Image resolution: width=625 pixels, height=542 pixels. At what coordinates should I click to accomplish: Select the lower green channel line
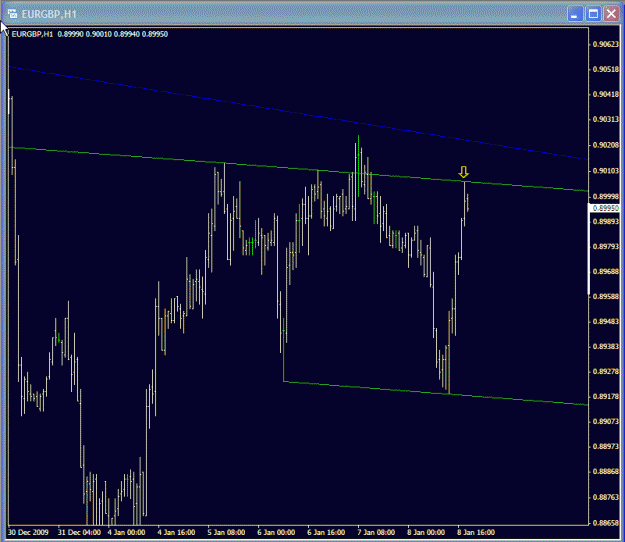436,393
